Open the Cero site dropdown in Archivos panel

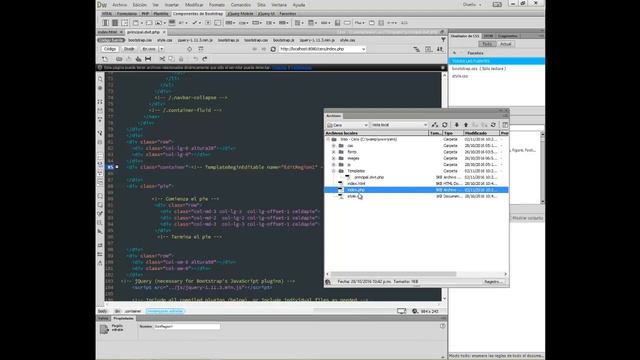coord(347,125)
